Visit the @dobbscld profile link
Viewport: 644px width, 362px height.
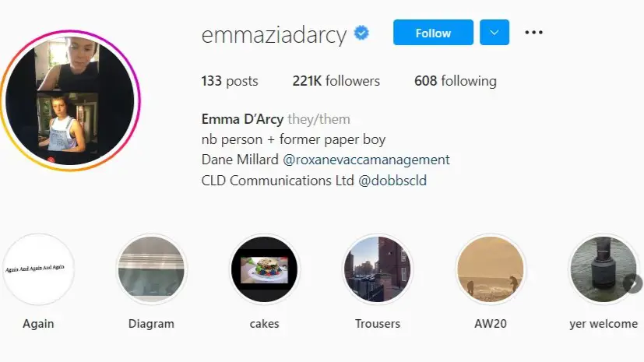[392, 181]
